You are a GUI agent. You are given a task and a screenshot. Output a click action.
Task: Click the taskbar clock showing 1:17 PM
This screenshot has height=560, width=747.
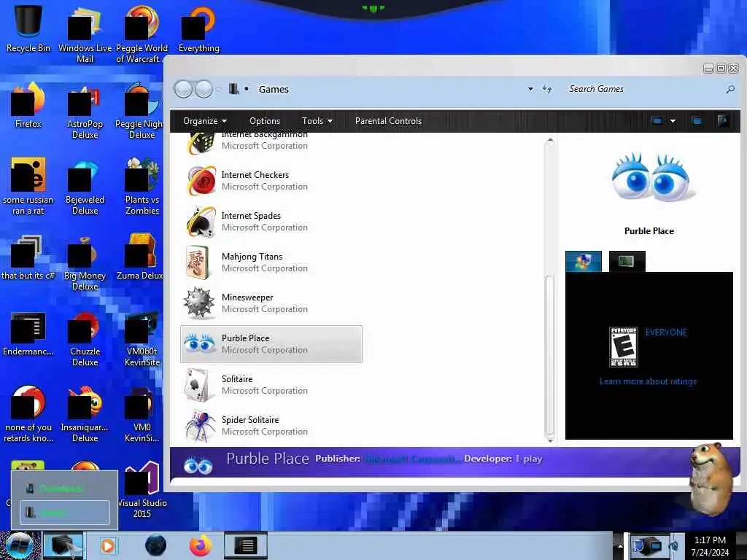[x=710, y=546]
